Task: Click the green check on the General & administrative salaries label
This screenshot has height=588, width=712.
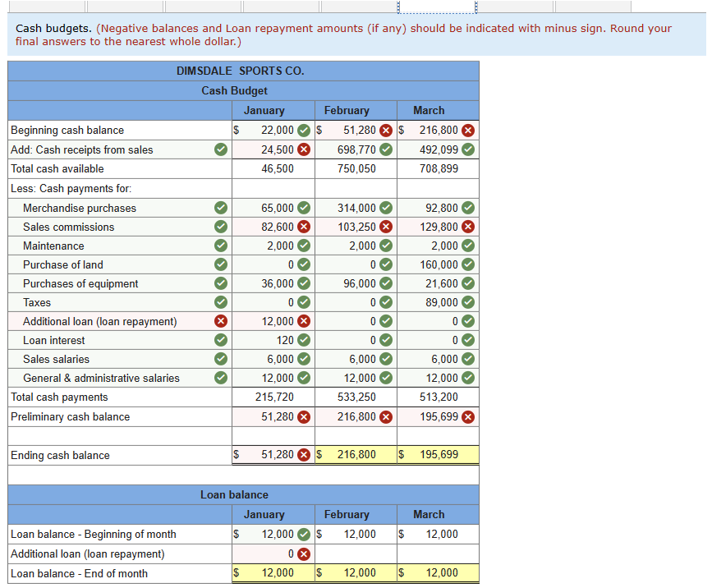Action: click(x=221, y=378)
